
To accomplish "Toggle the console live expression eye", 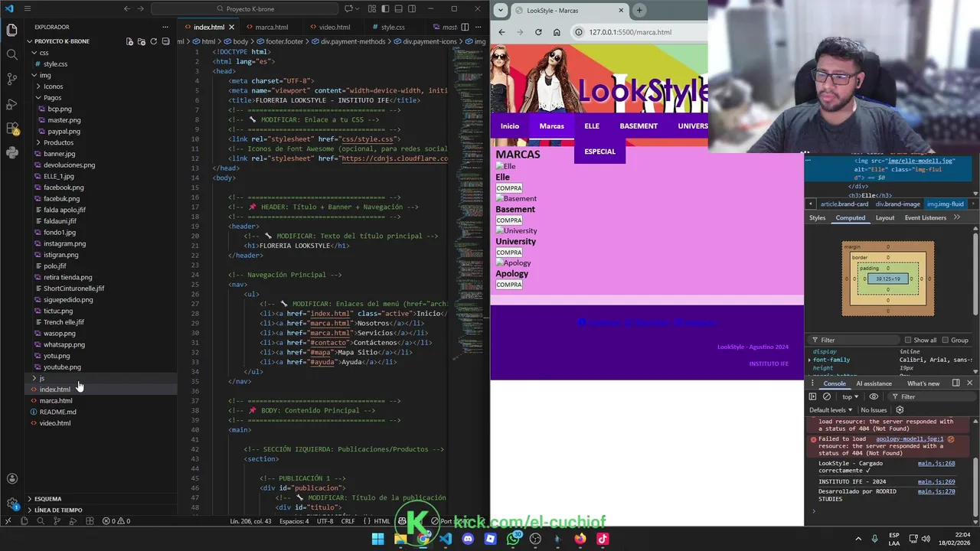I will (x=874, y=396).
